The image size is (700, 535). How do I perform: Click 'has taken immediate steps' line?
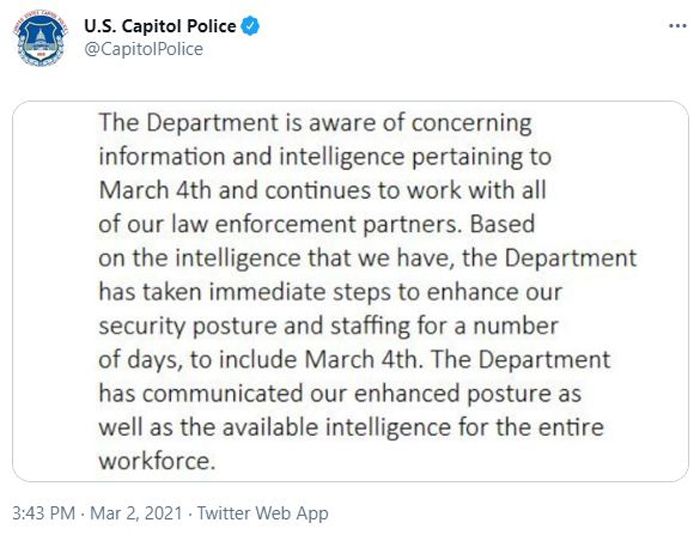(x=330, y=292)
